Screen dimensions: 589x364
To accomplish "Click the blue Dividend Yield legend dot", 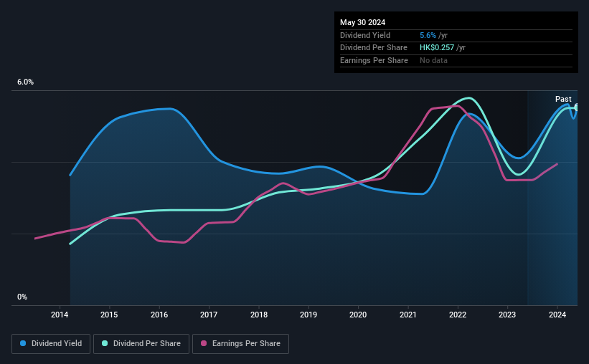I will (x=23, y=343).
